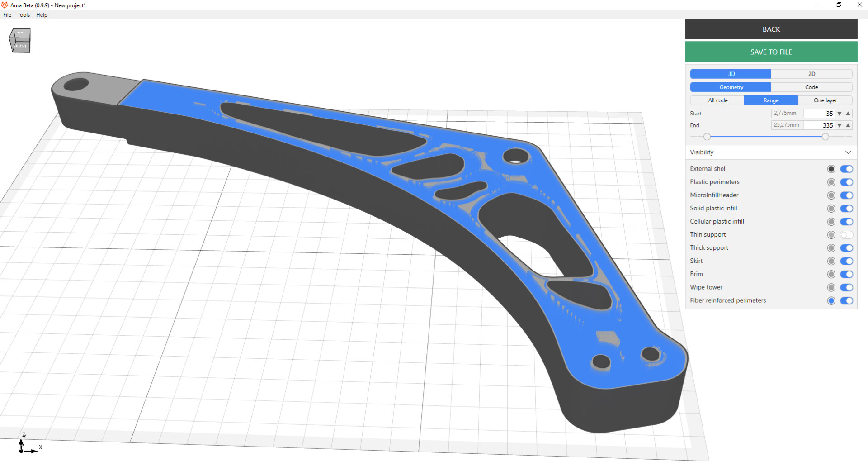
Task: Switch to the 2D view tab
Action: click(x=811, y=74)
